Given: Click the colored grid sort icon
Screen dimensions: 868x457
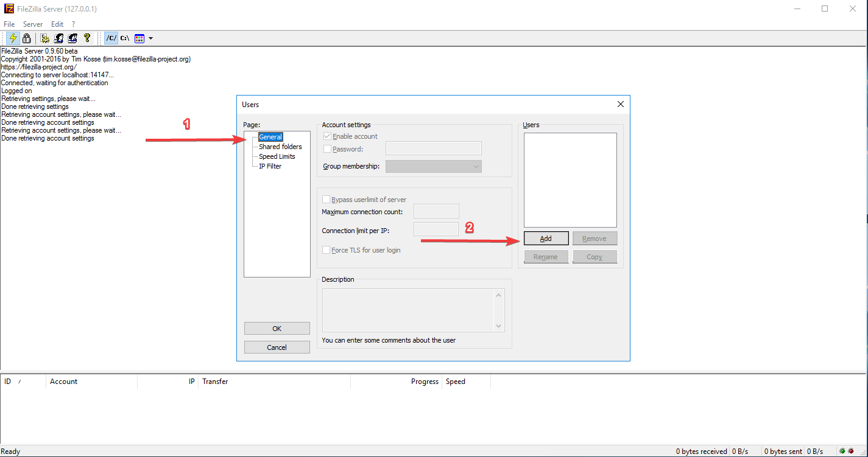Looking at the screenshot, I should click(x=139, y=38).
